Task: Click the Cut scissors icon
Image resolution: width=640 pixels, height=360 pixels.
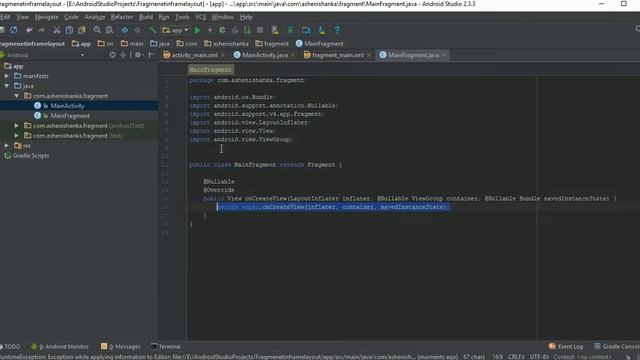Action: [x=57, y=30]
